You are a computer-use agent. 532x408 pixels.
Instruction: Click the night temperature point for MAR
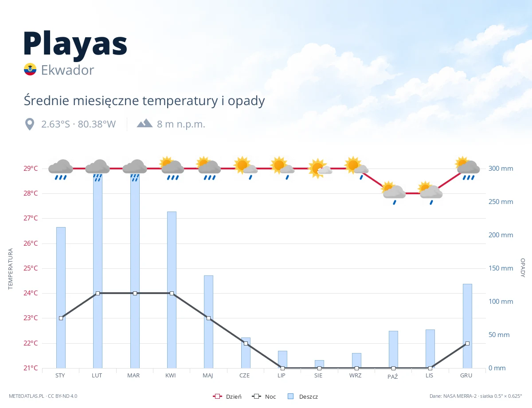click(135, 293)
